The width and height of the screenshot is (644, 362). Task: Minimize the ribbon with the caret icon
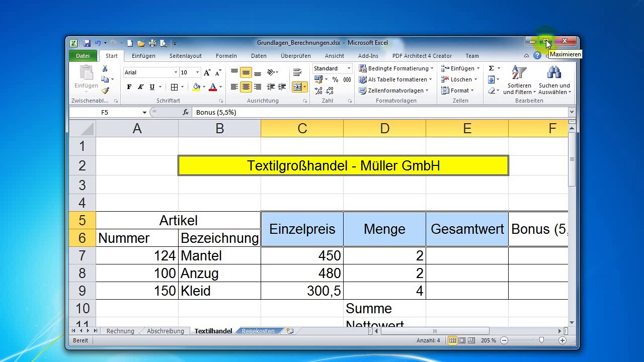tap(526, 56)
